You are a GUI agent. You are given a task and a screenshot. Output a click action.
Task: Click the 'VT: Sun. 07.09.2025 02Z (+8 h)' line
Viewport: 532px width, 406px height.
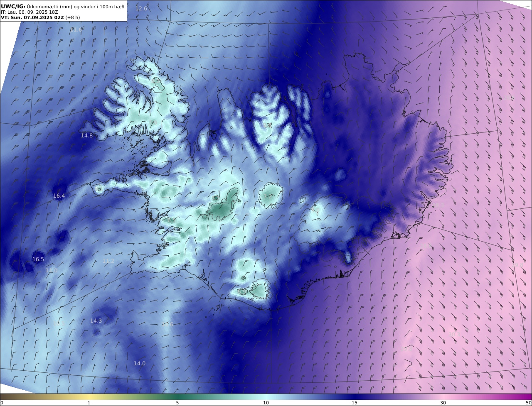[40, 17]
